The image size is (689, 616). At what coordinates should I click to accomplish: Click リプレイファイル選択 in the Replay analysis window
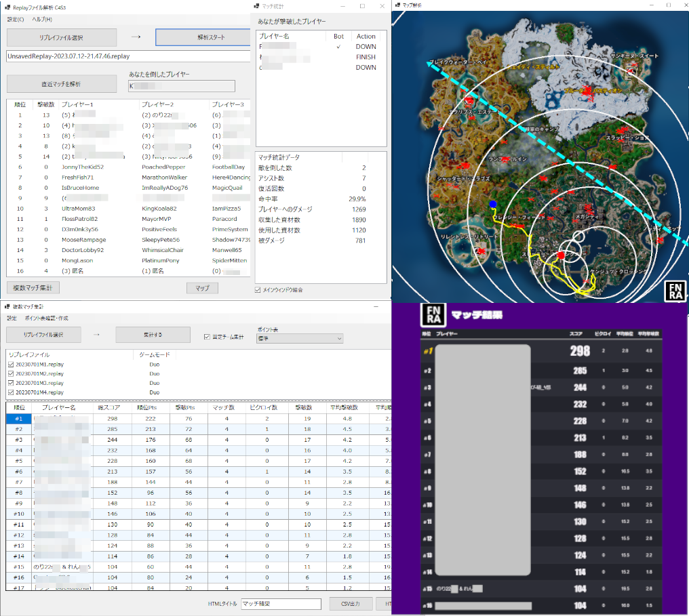(62, 37)
